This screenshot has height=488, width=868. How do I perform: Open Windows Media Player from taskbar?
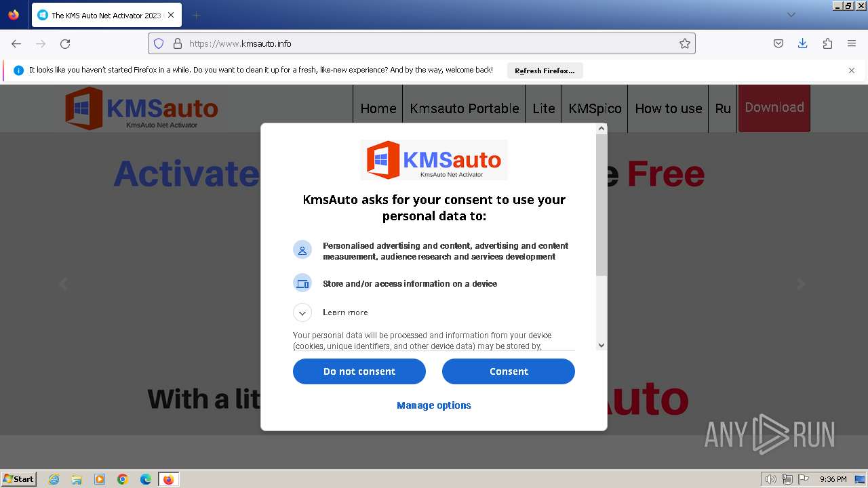(100, 479)
